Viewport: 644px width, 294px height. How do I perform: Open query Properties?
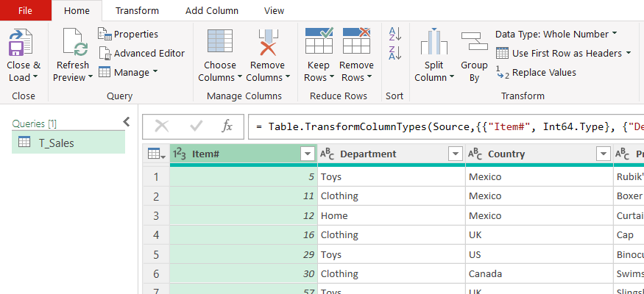pyautogui.click(x=128, y=34)
